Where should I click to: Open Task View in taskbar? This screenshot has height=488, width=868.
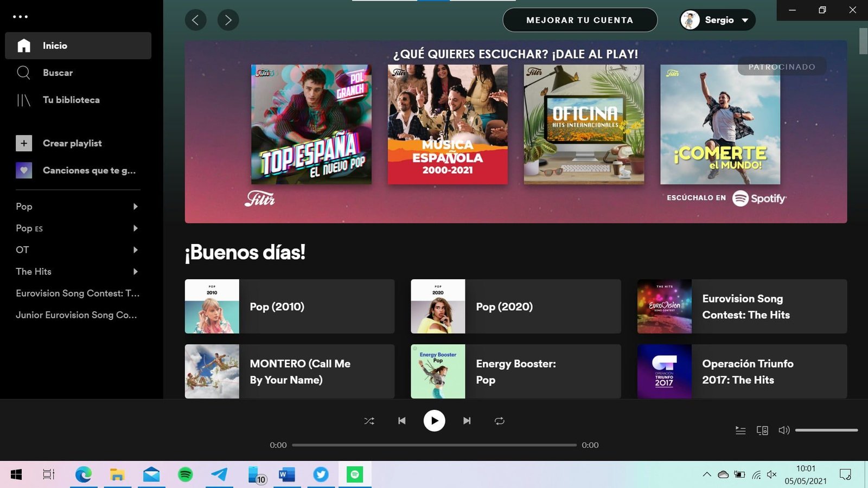pyautogui.click(x=49, y=475)
